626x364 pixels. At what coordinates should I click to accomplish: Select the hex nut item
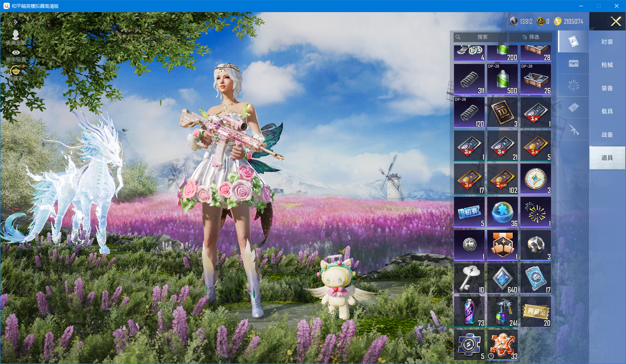536,245
